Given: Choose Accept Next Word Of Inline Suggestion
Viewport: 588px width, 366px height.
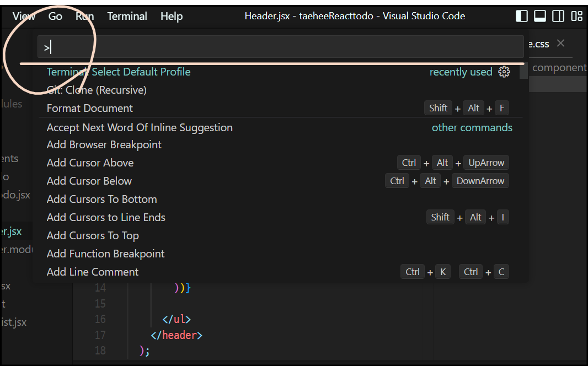Looking at the screenshot, I should [x=281, y=127].
